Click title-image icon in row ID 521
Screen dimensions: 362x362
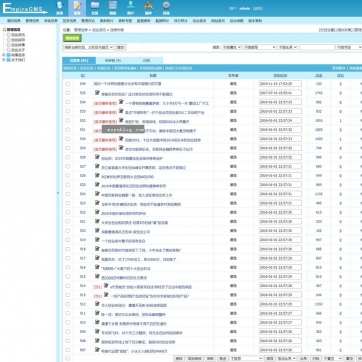[x=97, y=221]
